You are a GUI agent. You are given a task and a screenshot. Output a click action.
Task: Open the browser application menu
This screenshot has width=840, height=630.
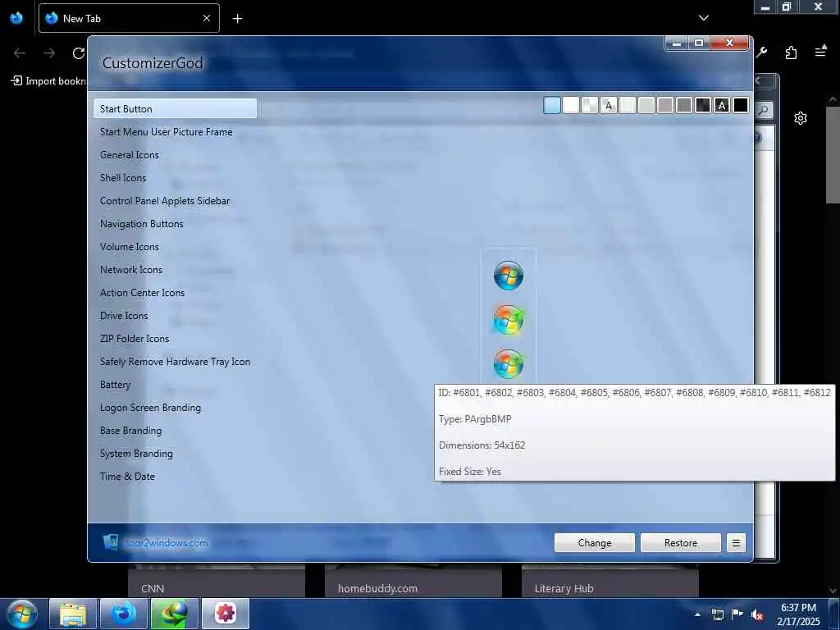pyautogui.click(x=820, y=52)
